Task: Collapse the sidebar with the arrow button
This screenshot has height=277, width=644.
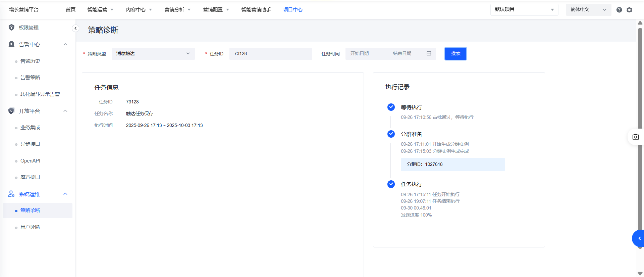Action: (75, 28)
